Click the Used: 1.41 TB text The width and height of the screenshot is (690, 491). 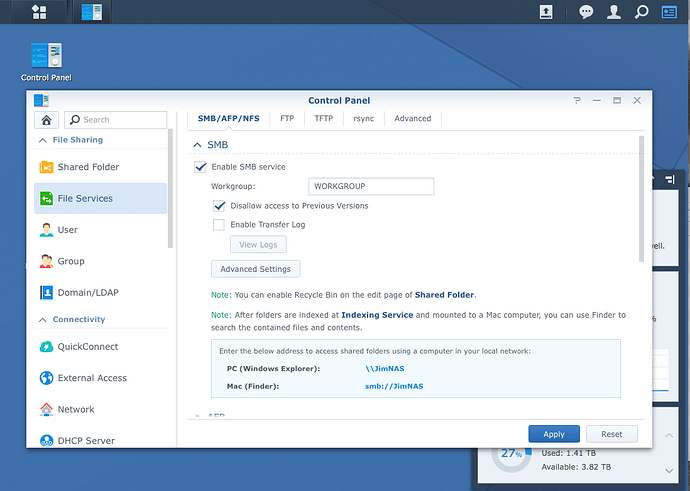569,453
